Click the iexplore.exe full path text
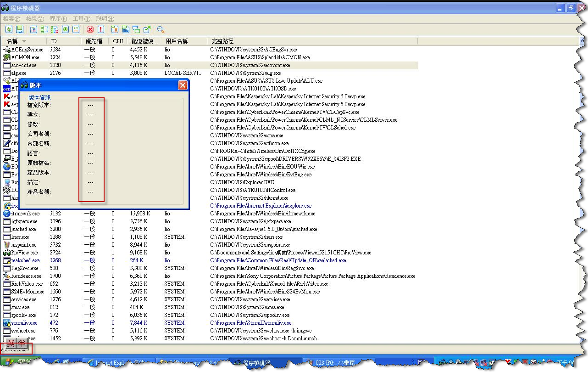The width and height of the screenshot is (588, 372). [x=261, y=206]
